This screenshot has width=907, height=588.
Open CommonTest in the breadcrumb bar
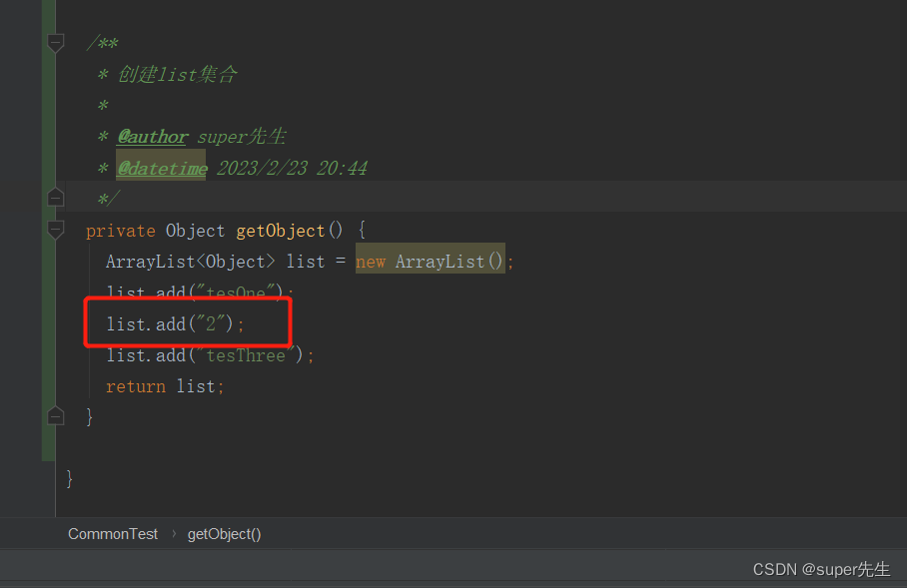(113, 534)
